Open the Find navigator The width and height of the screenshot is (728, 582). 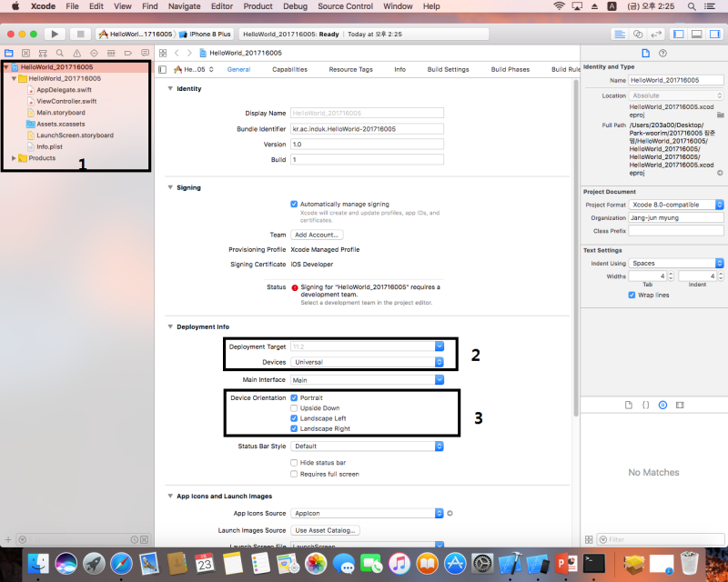[x=60, y=53]
